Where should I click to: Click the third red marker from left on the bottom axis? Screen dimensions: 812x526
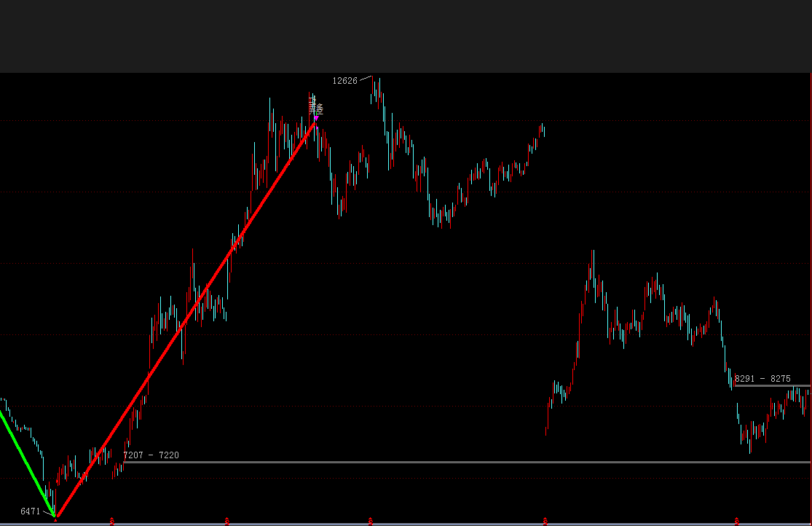227,521
